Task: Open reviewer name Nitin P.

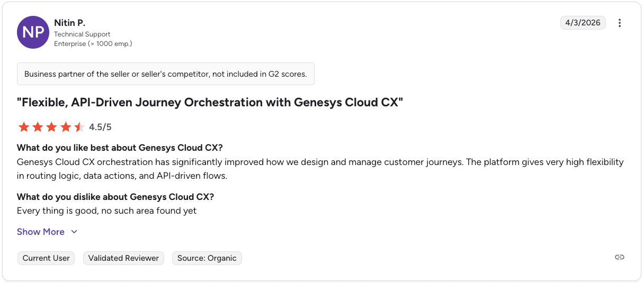Action: coord(69,23)
